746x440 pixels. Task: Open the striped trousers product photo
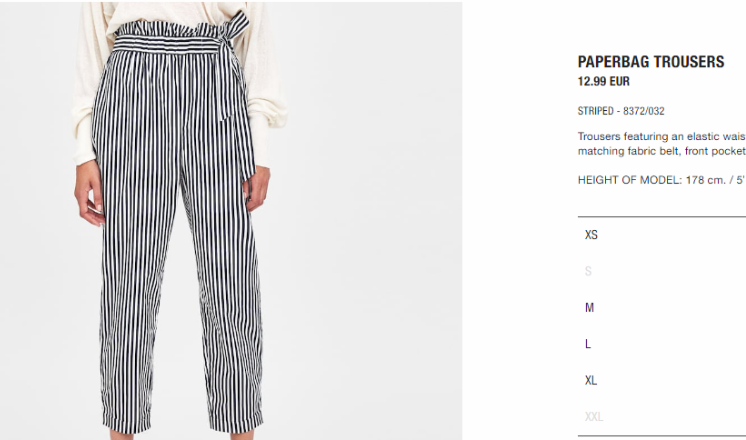[x=231, y=220]
